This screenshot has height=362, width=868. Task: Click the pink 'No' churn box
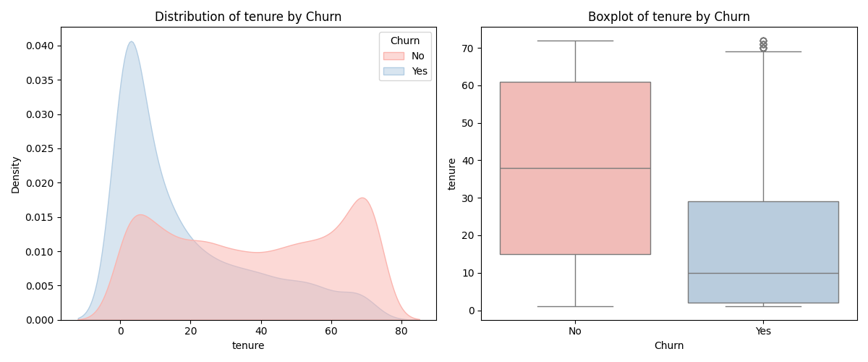[575, 130]
